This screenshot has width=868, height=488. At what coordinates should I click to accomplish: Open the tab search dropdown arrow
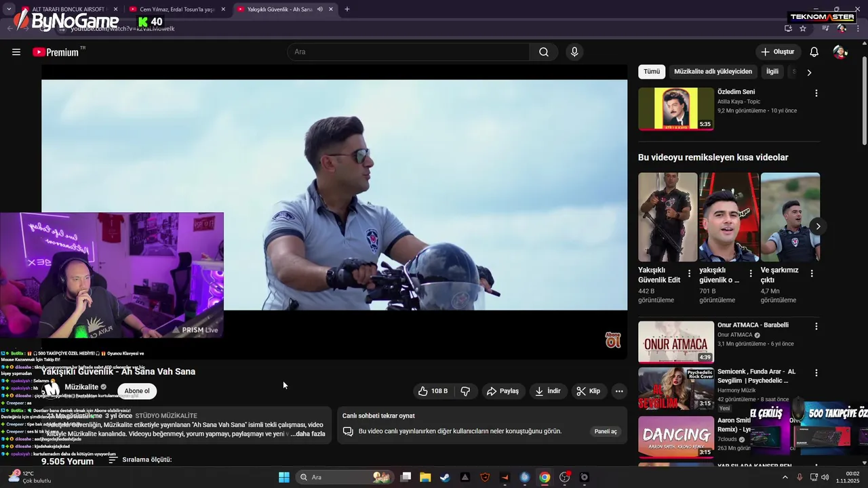[x=9, y=9]
